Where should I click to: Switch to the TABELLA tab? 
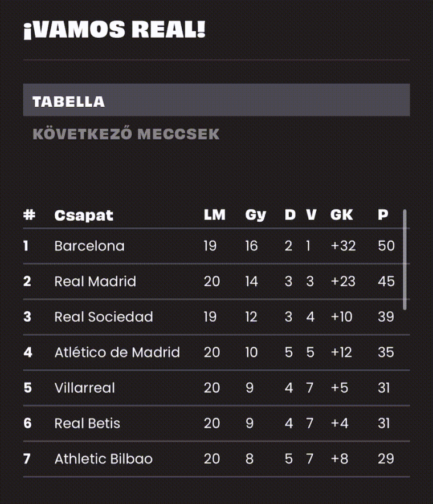(x=216, y=100)
